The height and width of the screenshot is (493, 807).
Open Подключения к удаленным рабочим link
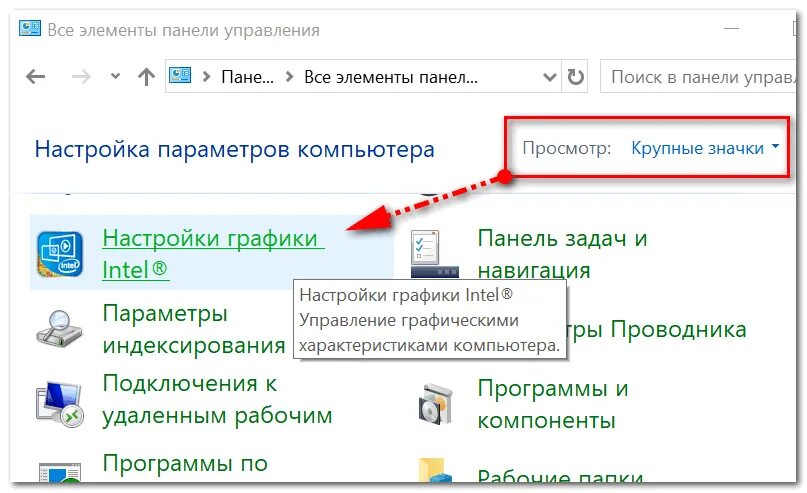[x=217, y=399]
